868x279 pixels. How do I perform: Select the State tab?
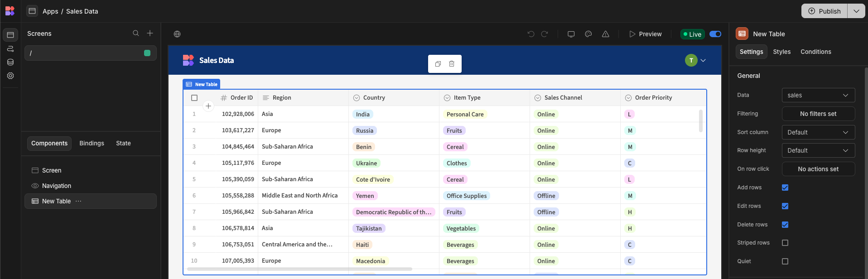(123, 143)
